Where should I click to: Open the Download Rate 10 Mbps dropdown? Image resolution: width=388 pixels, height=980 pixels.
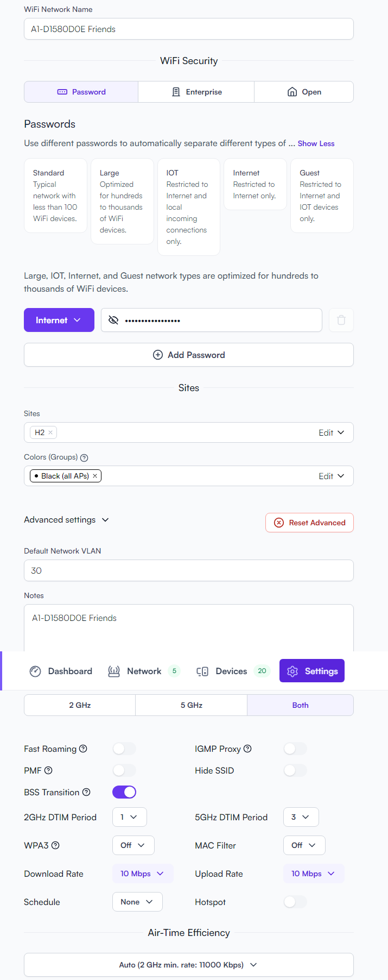(x=143, y=874)
